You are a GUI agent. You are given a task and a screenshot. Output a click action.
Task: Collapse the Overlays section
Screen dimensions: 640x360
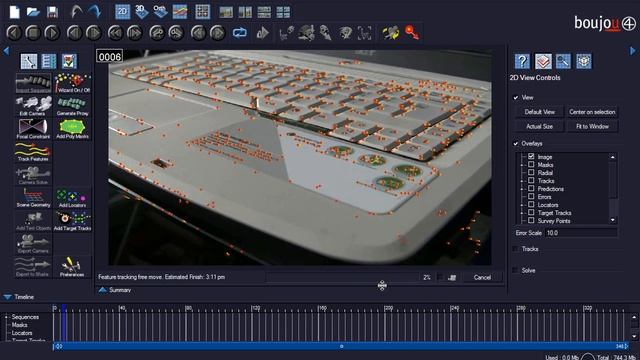tap(516, 144)
